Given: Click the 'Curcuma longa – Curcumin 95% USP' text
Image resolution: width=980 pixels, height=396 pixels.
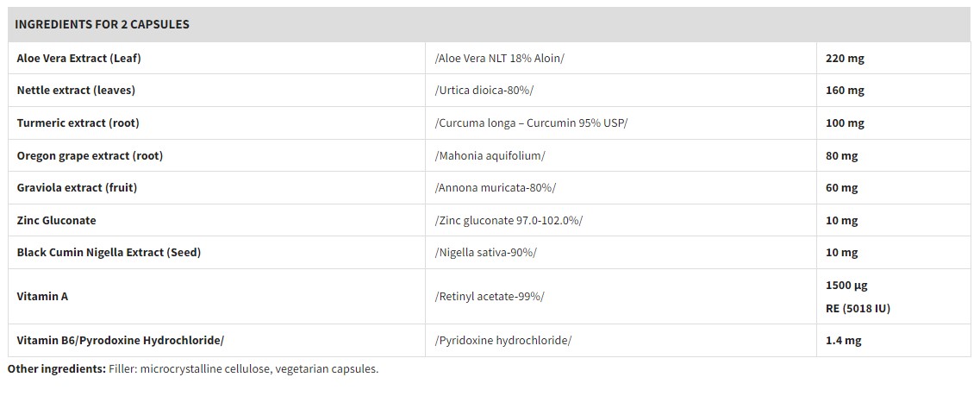Looking at the screenshot, I should 532,123.
